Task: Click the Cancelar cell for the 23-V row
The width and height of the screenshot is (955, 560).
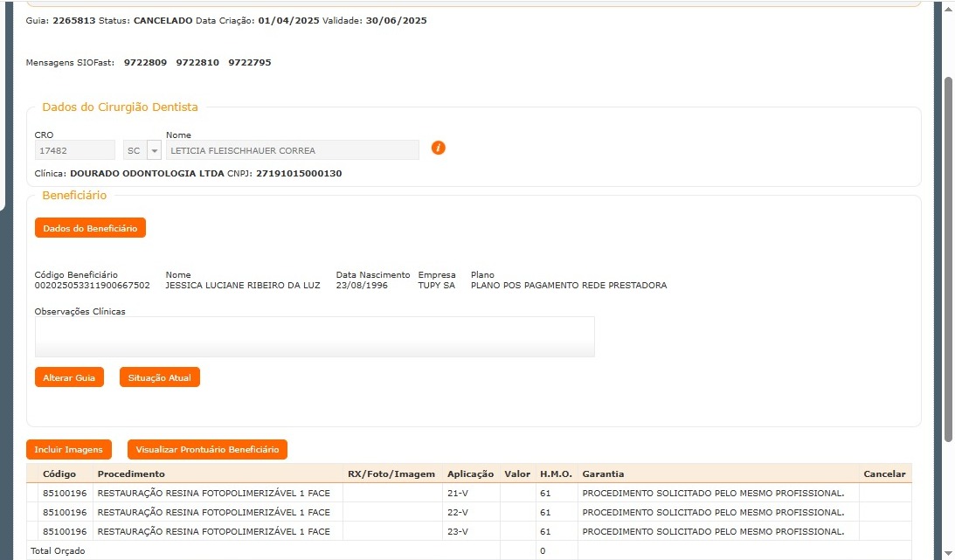Action: tap(884, 531)
